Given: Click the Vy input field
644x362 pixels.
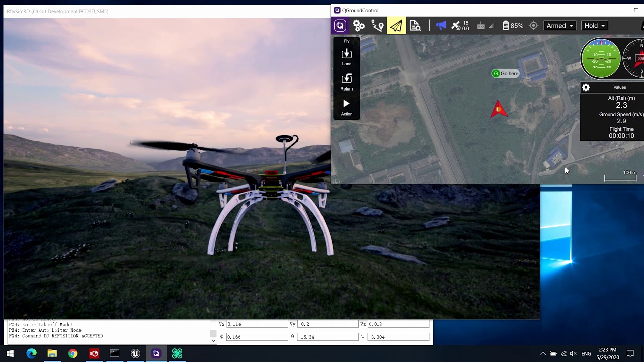Looking at the screenshot, I should tap(328, 324).
